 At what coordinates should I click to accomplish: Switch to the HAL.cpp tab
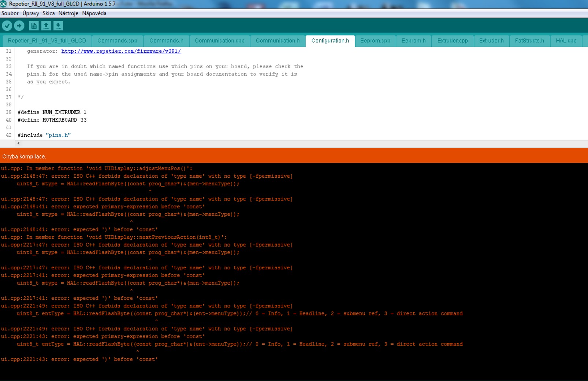click(x=566, y=41)
